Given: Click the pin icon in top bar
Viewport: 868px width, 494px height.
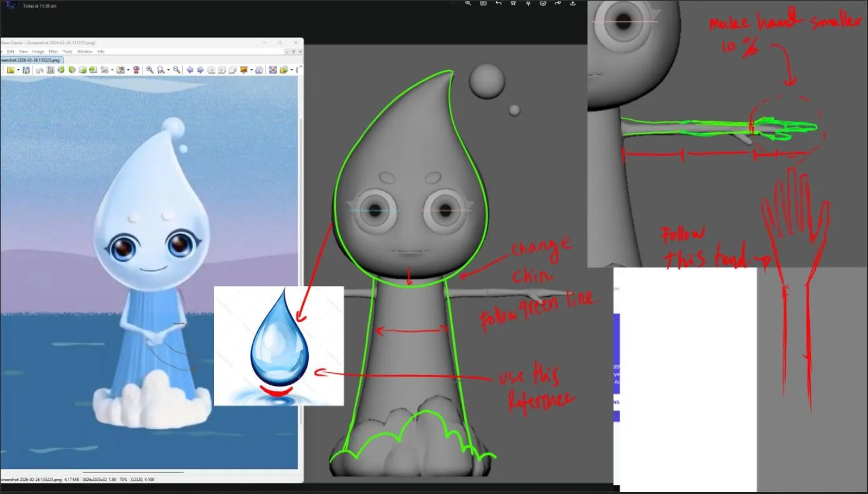Looking at the screenshot, I should pos(528,3).
